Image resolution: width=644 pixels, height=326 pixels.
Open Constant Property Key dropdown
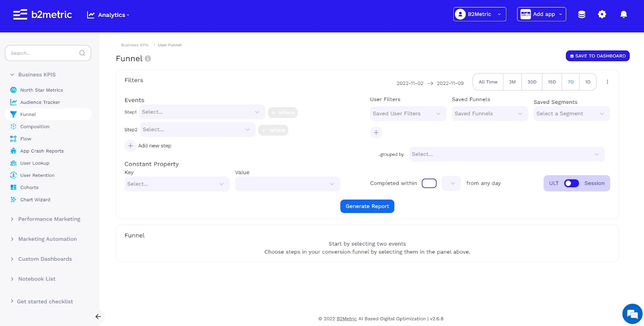click(177, 184)
